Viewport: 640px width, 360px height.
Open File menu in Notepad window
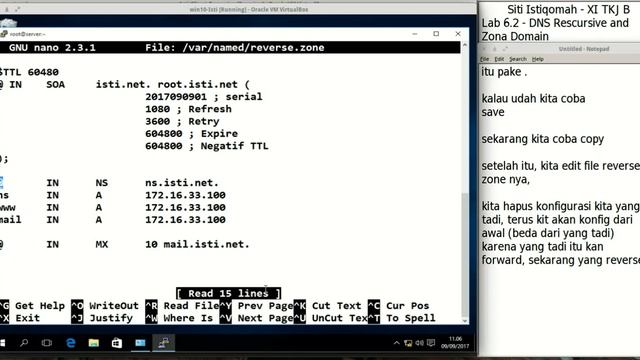[484, 59]
